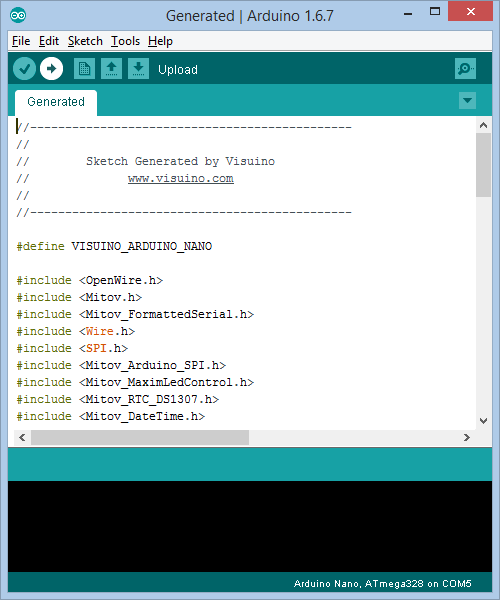Click the OpenWire.h include line
500x600 pixels.
pyautogui.click(x=90, y=280)
